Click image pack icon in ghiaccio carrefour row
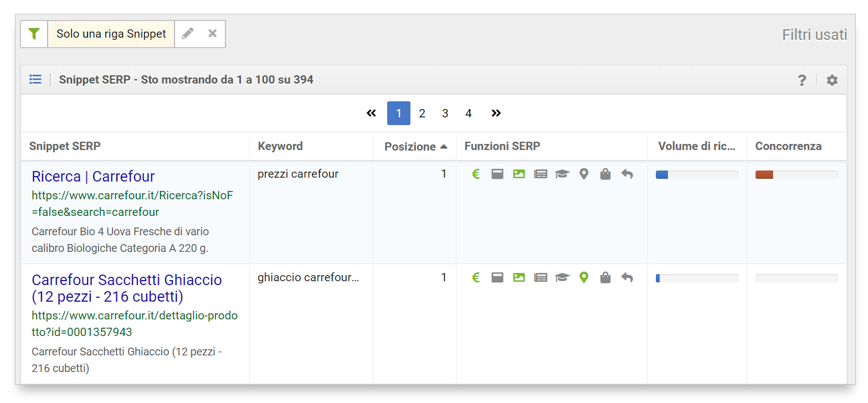 click(x=518, y=278)
